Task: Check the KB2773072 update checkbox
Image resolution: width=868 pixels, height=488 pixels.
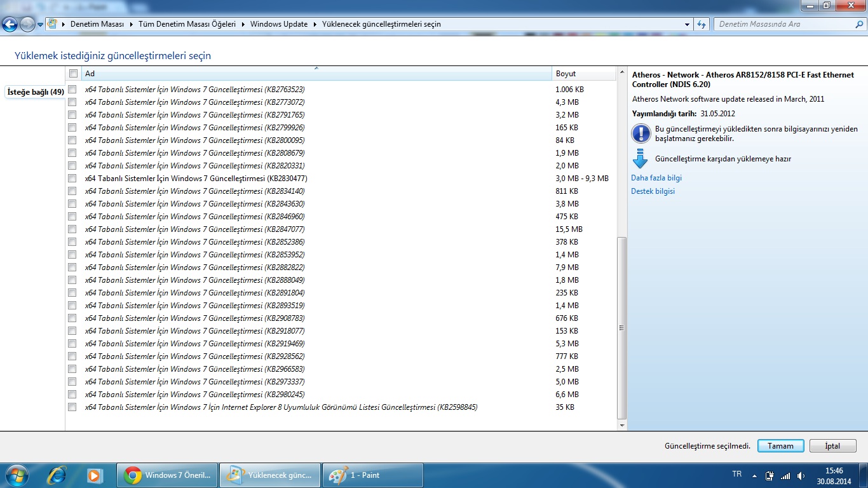Action: 72,102
